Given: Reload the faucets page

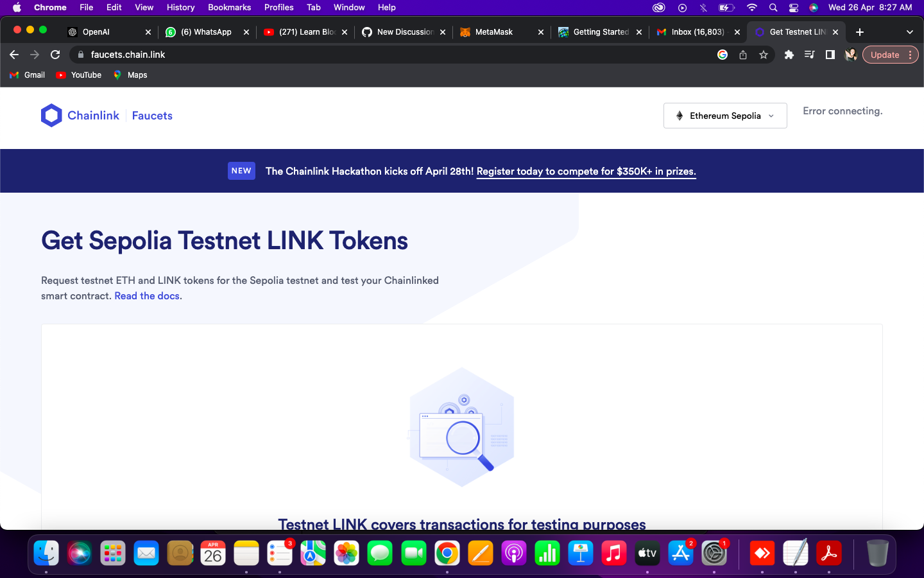Looking at the screenshot, I should 55,55.
